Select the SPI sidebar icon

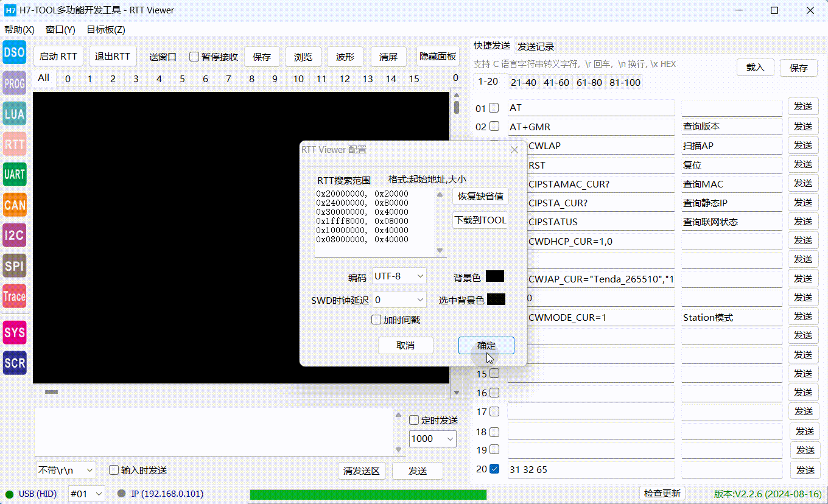15,265
